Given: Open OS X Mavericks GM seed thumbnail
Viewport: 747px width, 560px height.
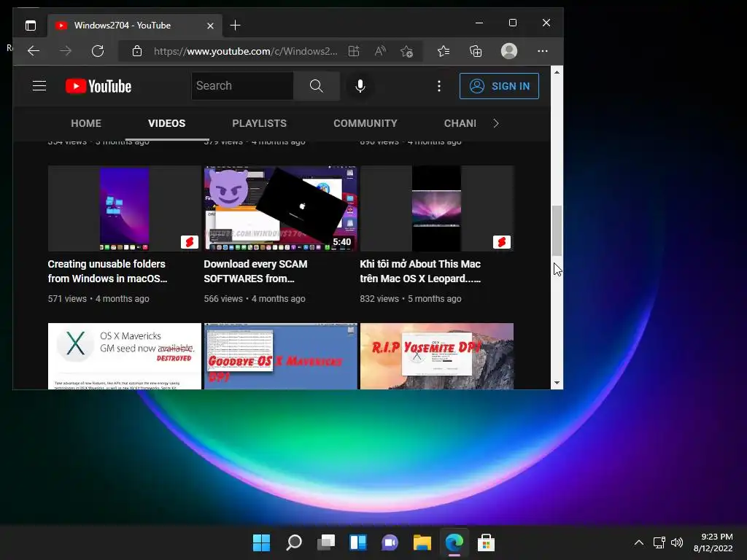Looking at the screenshot, I should pos(124,356).
